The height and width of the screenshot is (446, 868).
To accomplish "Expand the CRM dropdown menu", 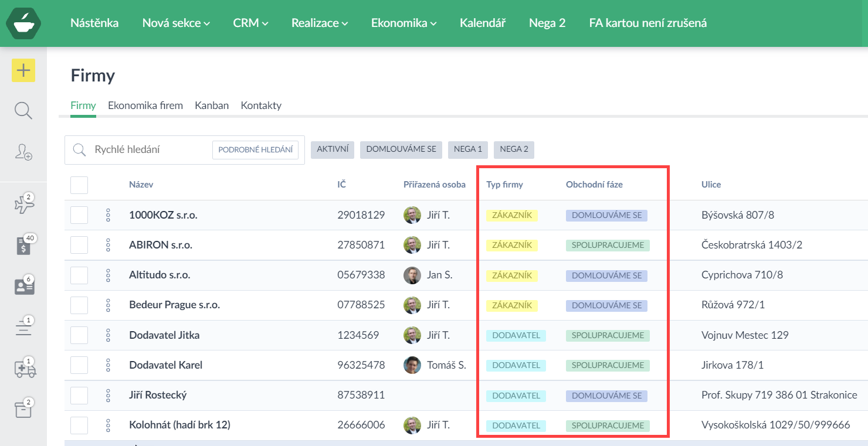I will pyautogui.click(x=250, y=23).
